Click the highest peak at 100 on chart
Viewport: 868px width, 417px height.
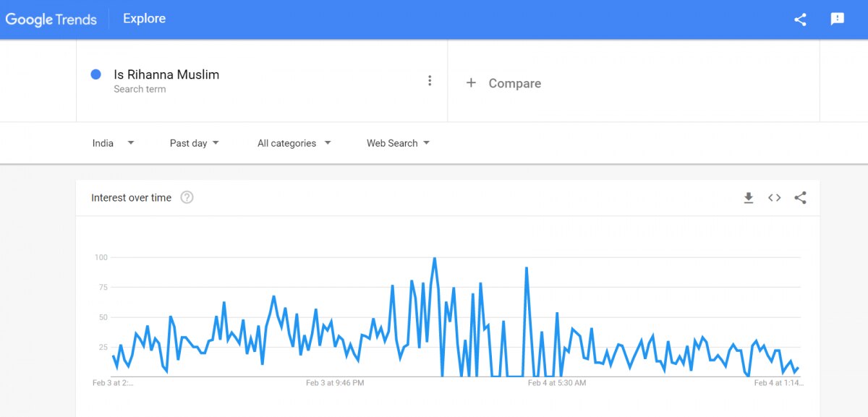pos(434,258)
